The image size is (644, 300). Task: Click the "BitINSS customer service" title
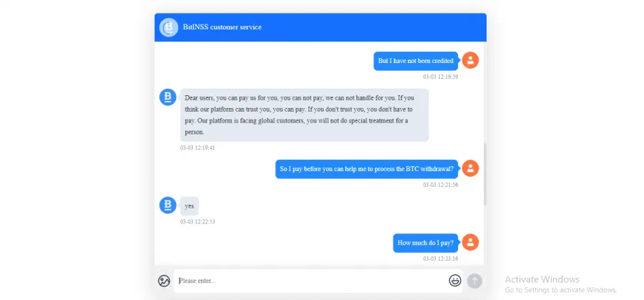tap(223, 27)
